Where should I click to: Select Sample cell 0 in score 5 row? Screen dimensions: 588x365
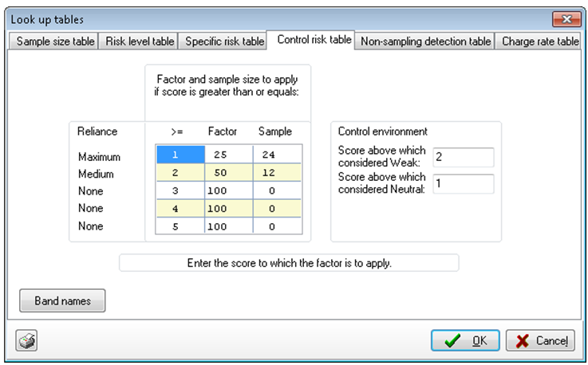click(x=277, y=226)
